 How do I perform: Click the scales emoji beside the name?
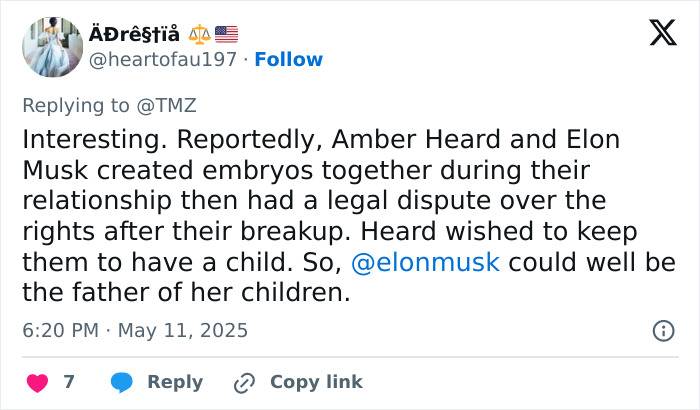[x=199, y=33]
